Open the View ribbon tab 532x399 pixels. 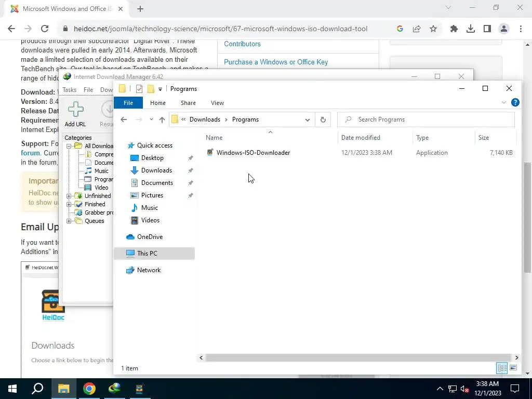(x=218, y=103)
